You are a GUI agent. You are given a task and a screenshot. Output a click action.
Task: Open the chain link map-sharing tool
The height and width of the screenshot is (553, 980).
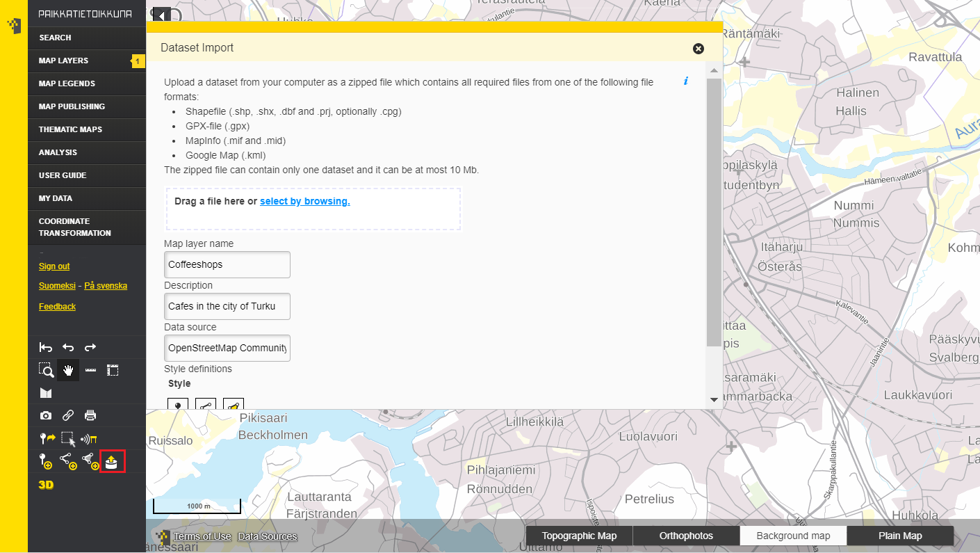68,416
